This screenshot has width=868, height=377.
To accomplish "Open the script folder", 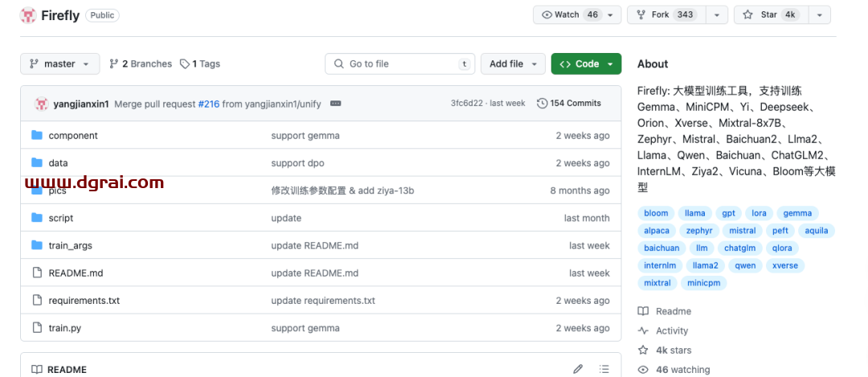I will coord(61,218).
